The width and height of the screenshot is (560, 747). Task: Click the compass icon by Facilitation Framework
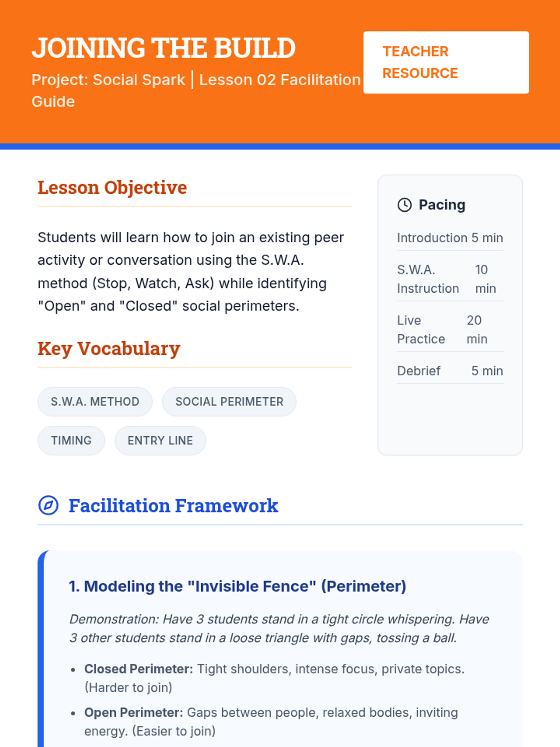(x=49, y=505)
